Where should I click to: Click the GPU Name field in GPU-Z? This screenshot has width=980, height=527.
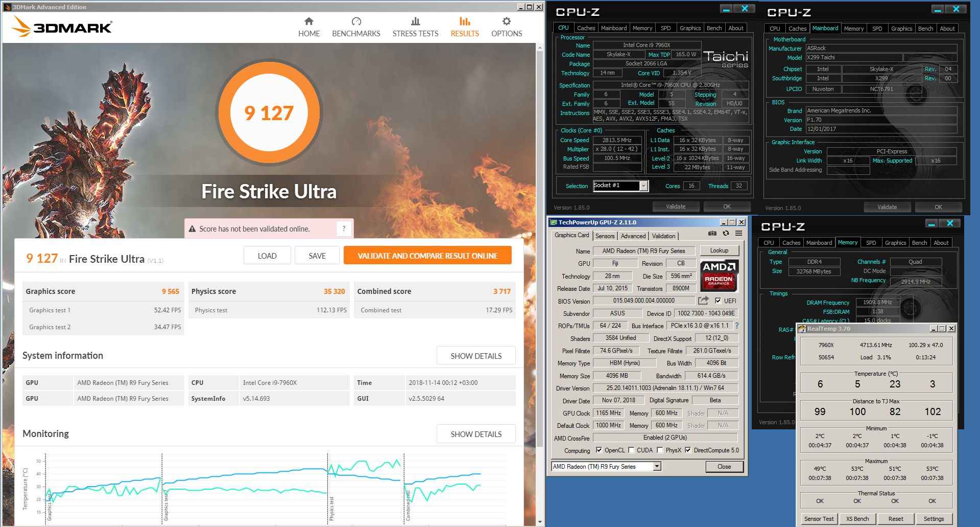coord(643,251)
